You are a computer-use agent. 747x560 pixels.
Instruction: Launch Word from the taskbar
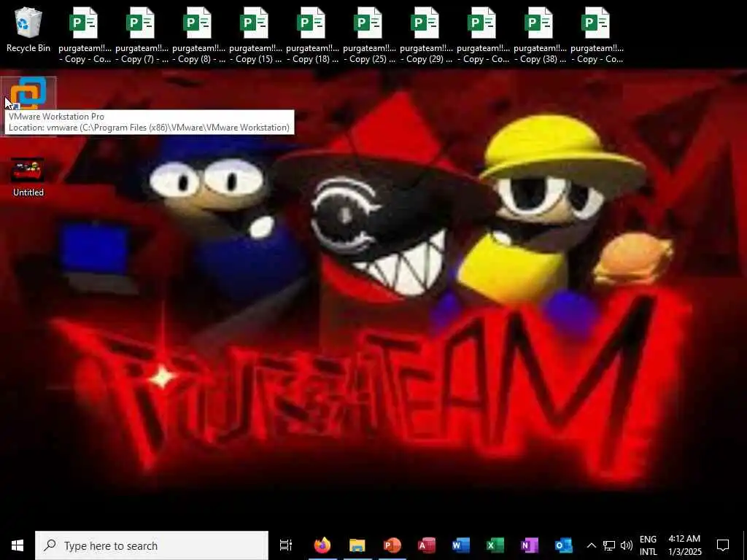click(x=461, y=545)
